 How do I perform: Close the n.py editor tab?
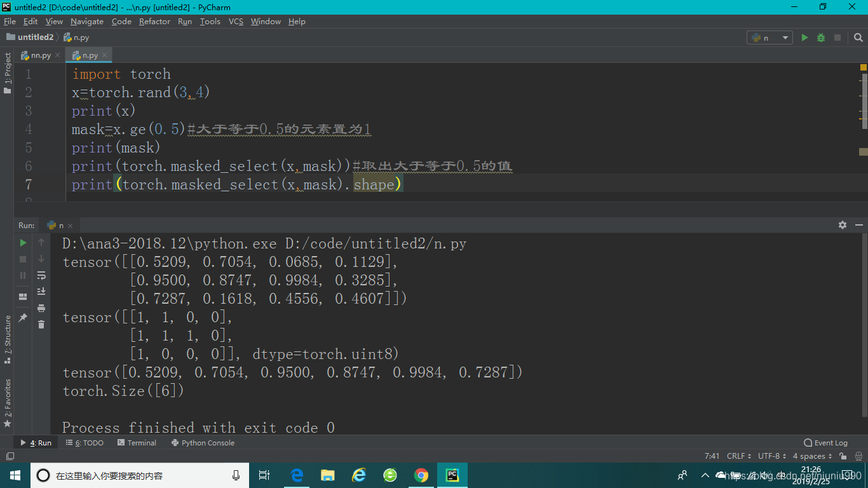pyautogui.click(x=104, y=55)
